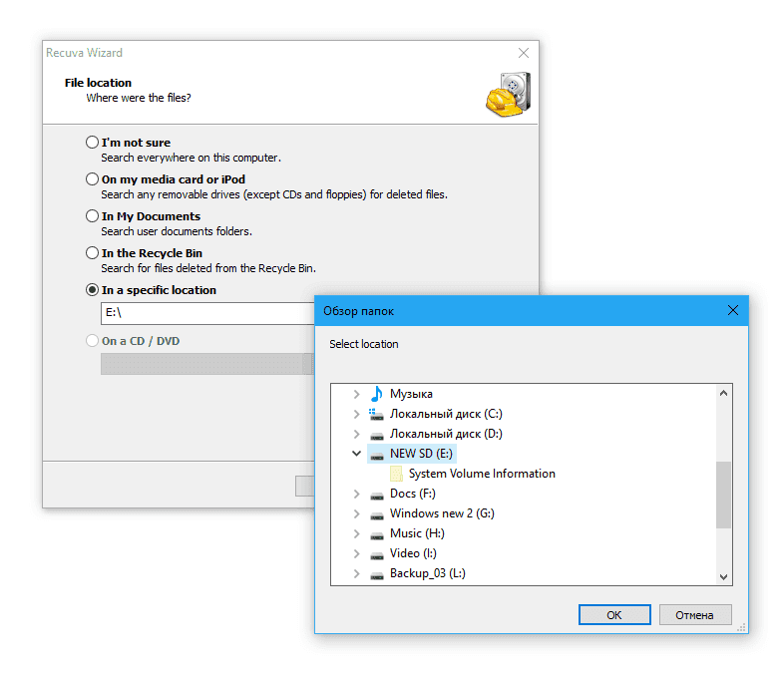Click the Video (I:) drive icon

(377, 555)
